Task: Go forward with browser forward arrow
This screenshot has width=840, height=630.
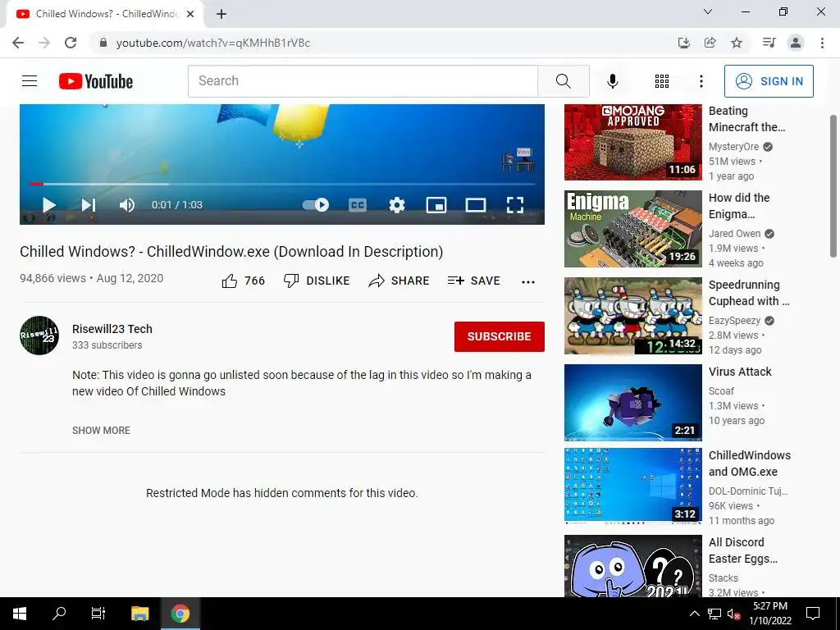Action: (x=44, y=43)
